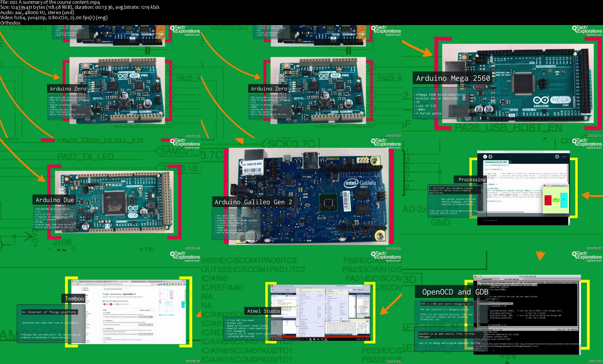This screenshot has width=603, height=364.
Task: Click the 'Arduino Due' title label
Action: coord(55,200)
